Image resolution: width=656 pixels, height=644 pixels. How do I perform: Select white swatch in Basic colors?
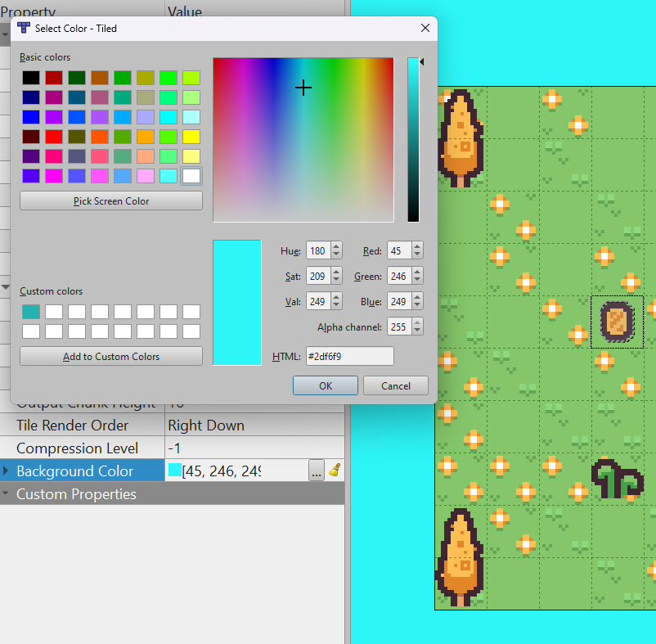[x=190, y=175]
